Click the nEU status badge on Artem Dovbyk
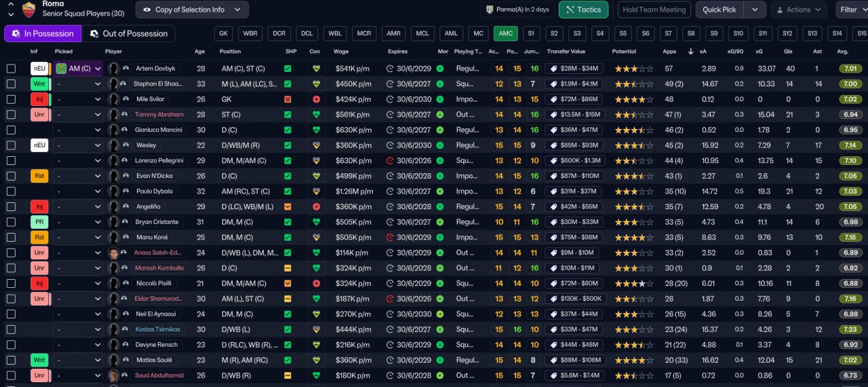This screenshot has width=868, height=387. pos(39,69)
